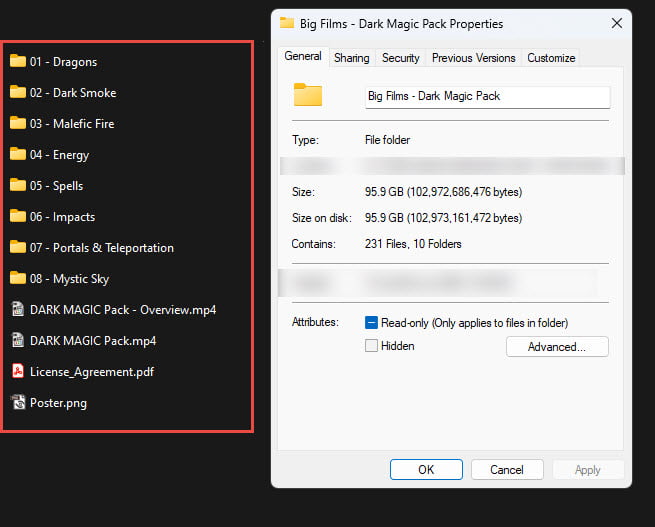Select the DARK MAGIC Pack.mp4 file icon
The image size is (655, 527).
(18, 340)
